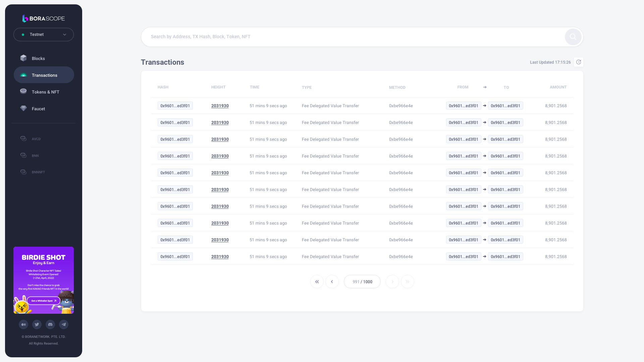Click block height 2031930 in first row
644x362 pixels.
[x=220, y=106]
